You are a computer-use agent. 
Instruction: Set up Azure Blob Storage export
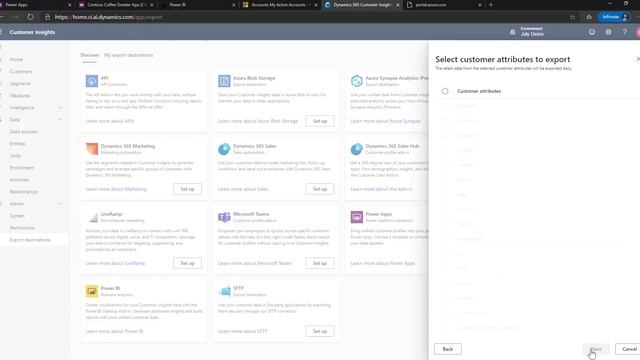[320, 121]
